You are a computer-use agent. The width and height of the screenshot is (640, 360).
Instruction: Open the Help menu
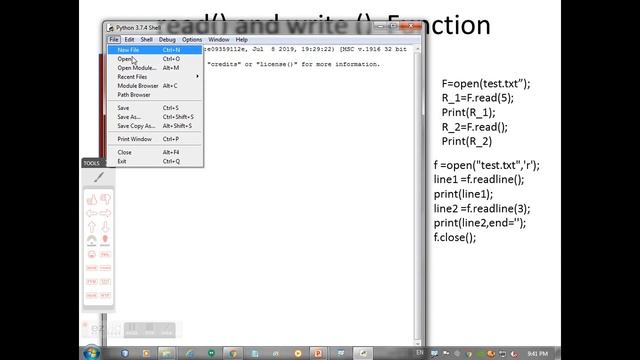click(242, 40)
